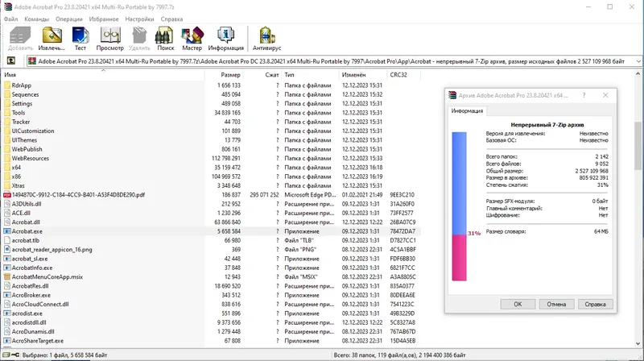Select the AcroBroker.exe file icon
The width and height of the screenshot is (644, 361).
coord(7,295)
